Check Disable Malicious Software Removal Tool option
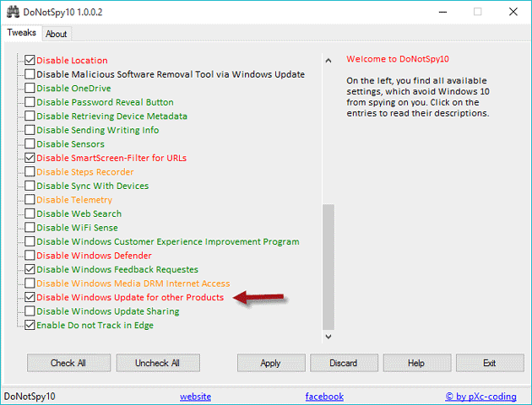Viewport: 532px width, 405px height. [x=30, y=74]
